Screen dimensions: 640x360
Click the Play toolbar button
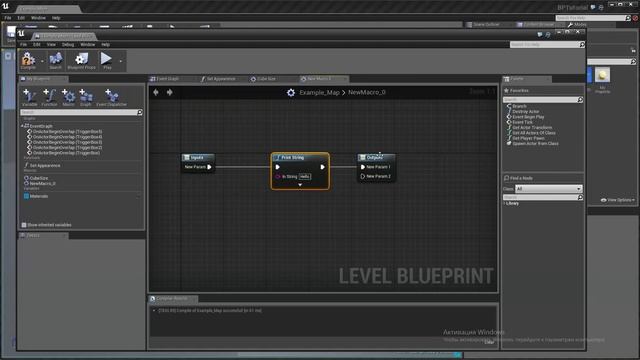(x=107, y=60)
